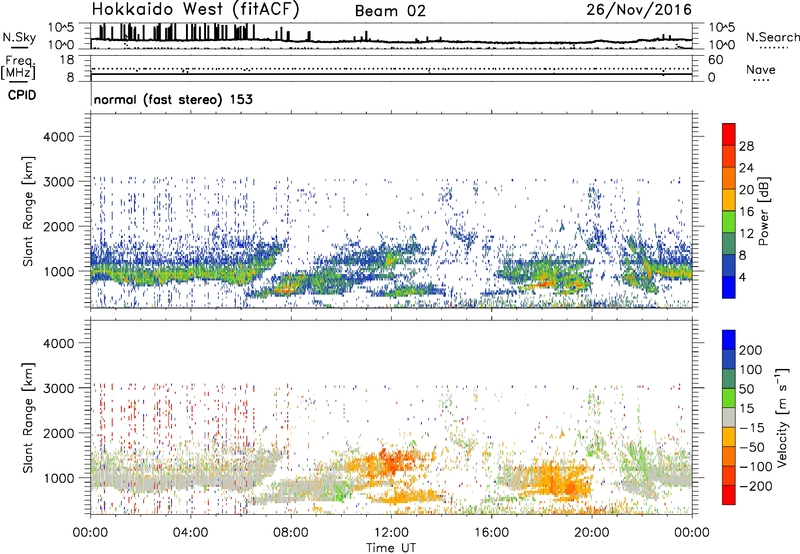Click the 200 tick label on velocity colorbar
This screenshot has height=554, width=800.
tap(751, 350)
